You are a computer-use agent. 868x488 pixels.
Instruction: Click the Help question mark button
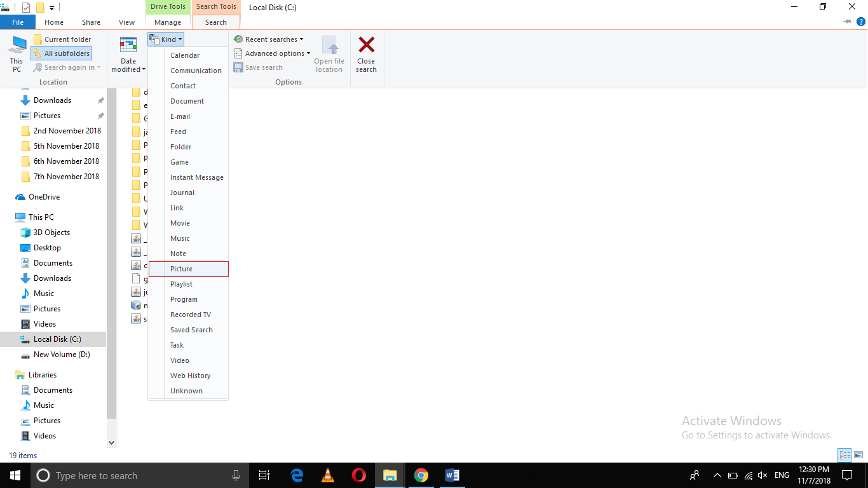point(861,22)
